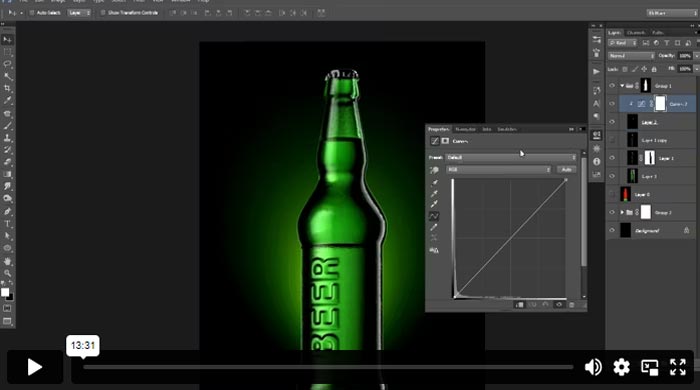Open the blend mode Normal dropdown
Viewport: 700px width, 390px height.
click(x=631, y=56)
